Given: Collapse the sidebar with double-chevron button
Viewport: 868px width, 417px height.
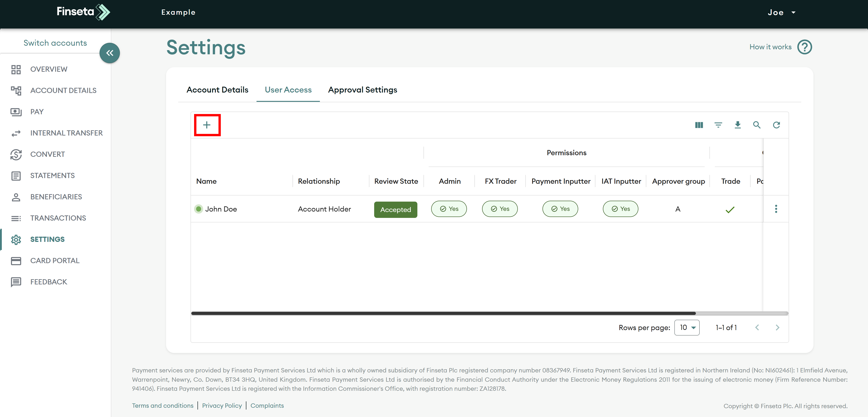Looking at the screenshot, I should click(x=109, y=53).
